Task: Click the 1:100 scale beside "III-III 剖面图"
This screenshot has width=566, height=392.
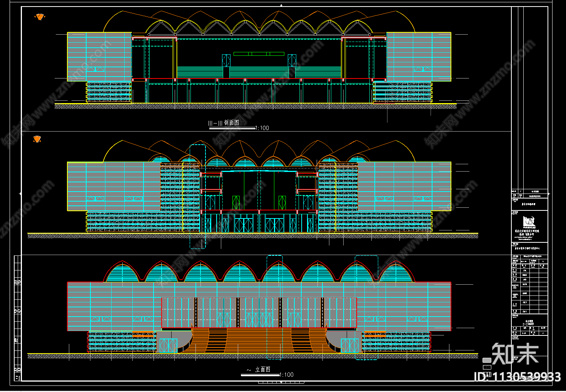Action: tap(262, 128)
